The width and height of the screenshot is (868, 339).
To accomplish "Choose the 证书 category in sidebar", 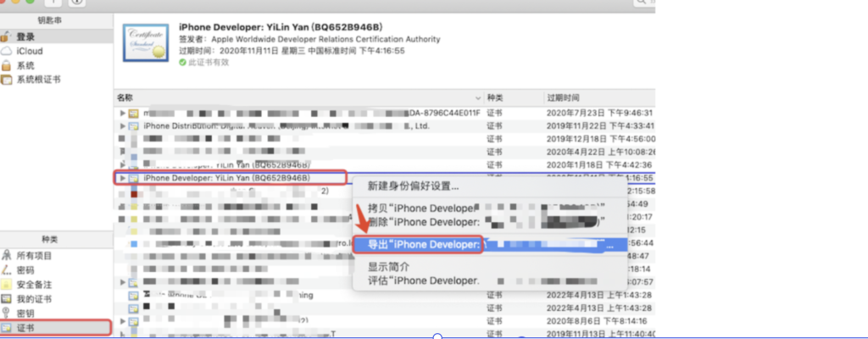I will click(x=55, y=327).
